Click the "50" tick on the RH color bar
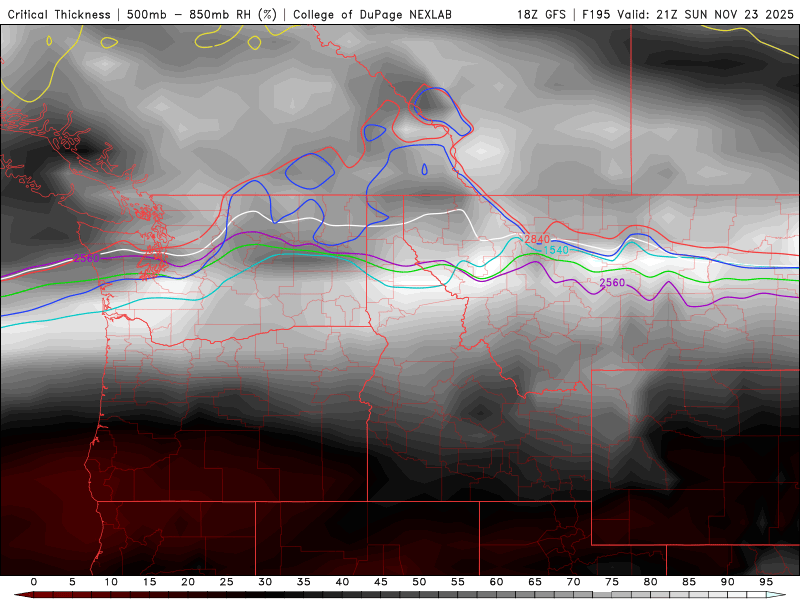800x600 pixels. (419, 582)
